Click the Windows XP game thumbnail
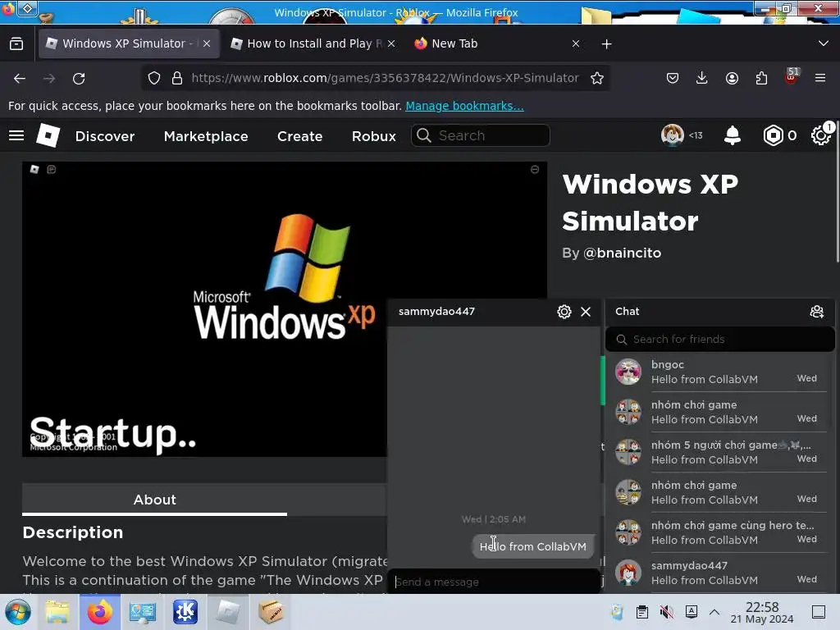The height and width of the screenshot is (630, 840). (285, 309)
